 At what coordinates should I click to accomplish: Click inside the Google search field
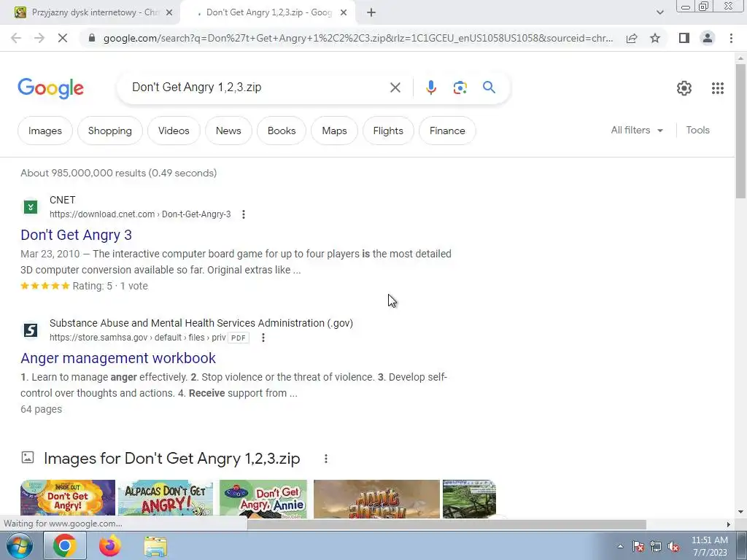[258, 87]
